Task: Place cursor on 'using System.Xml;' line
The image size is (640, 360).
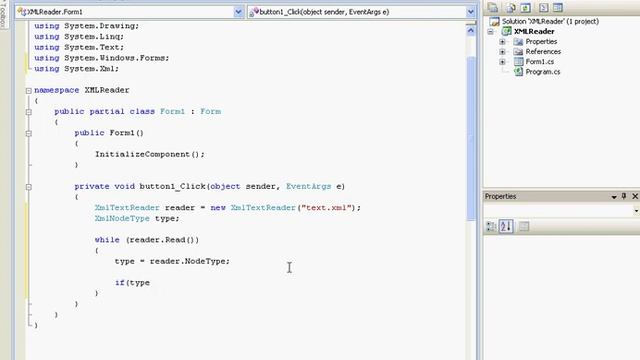Action: click(76, 69)
